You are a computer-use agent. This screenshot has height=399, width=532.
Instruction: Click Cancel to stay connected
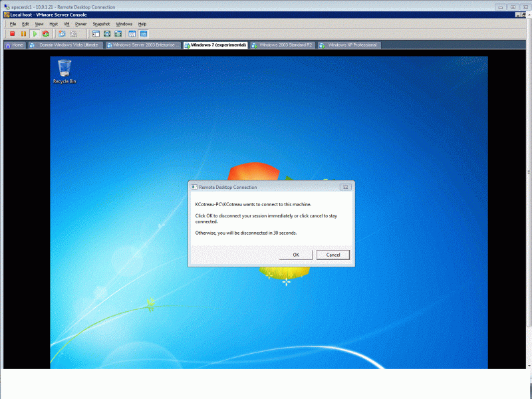(x=332, y=255)
